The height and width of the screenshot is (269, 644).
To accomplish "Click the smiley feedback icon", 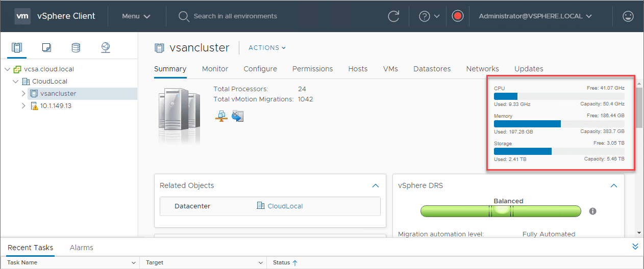I will pyautogui.click(x=628, y=16).
